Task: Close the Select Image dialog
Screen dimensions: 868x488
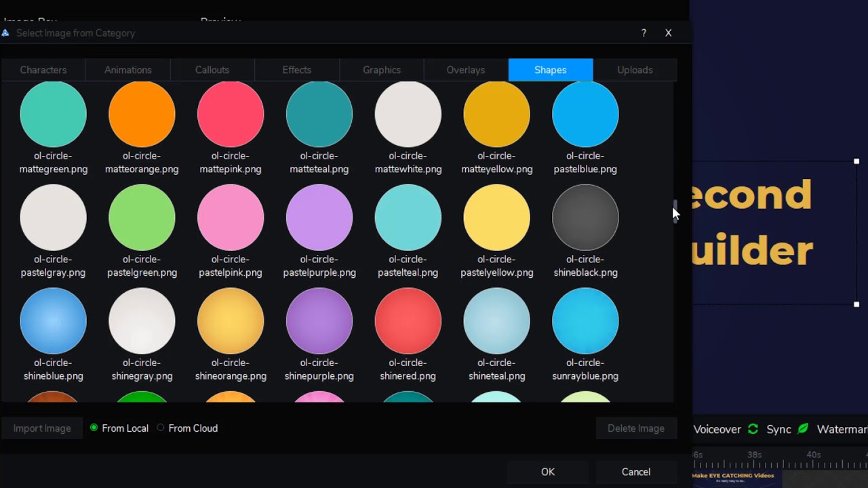Action: 668,33
